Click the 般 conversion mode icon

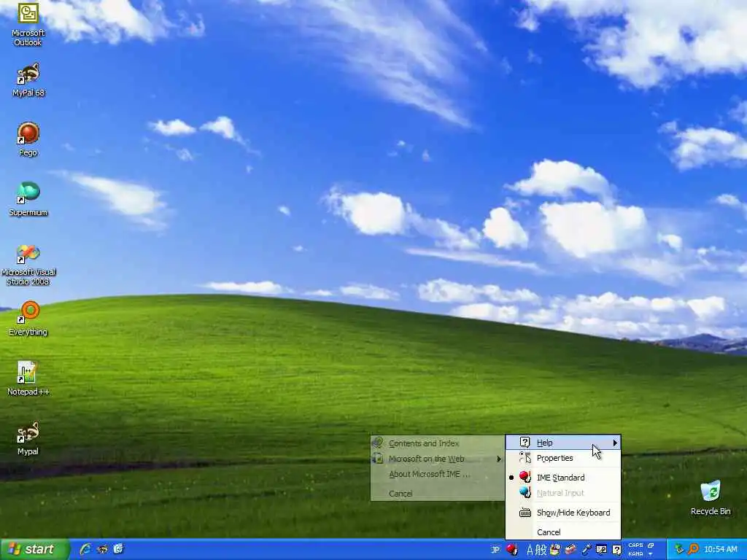point(541,550)
